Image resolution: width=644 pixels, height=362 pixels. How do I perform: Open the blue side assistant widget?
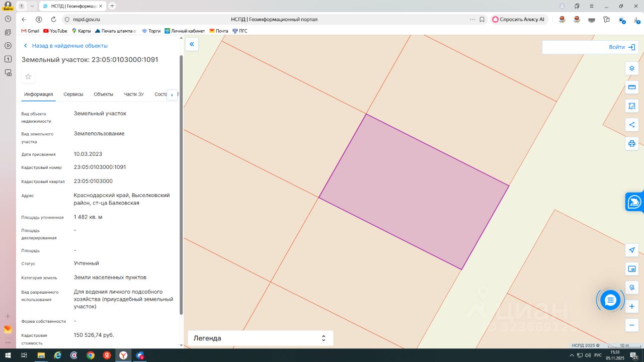(x=634, y=202)
